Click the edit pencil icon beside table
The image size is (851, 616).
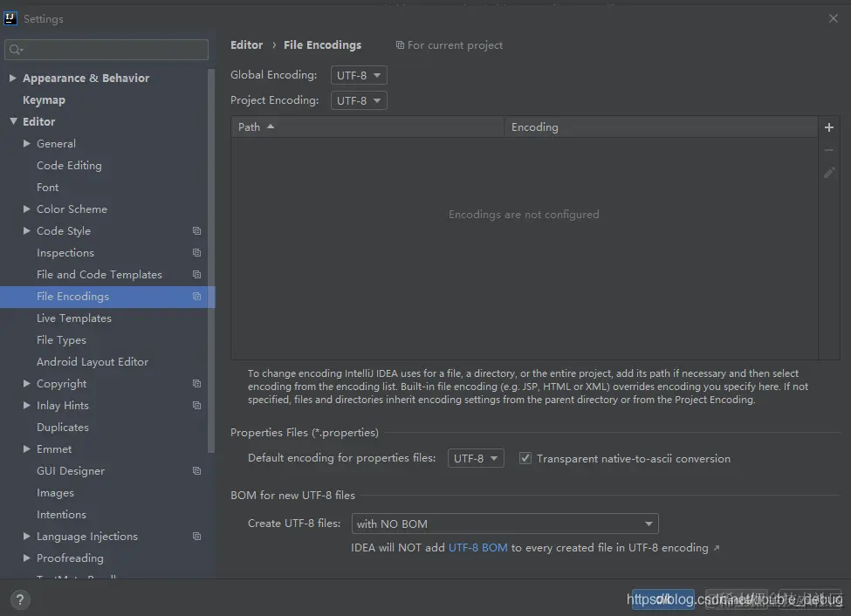(829, 173)
